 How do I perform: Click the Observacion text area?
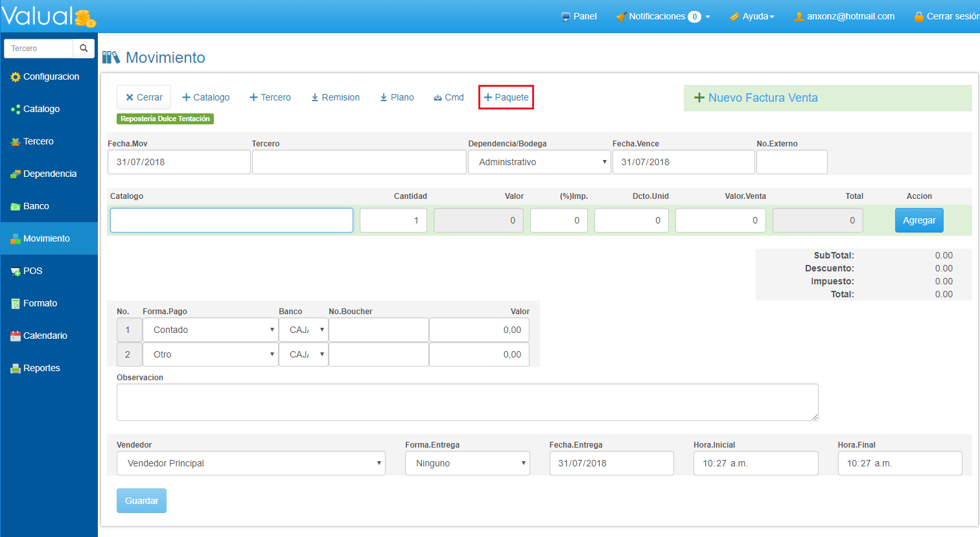tap(467, 402)
